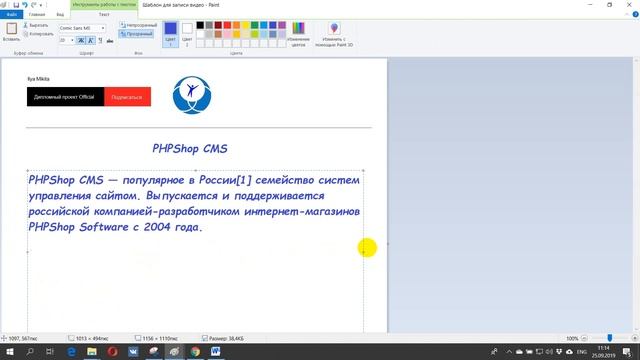Click the 1013 × 494 selection size status
Viewport: 640px width, 360px height.
tap(88, 338)
